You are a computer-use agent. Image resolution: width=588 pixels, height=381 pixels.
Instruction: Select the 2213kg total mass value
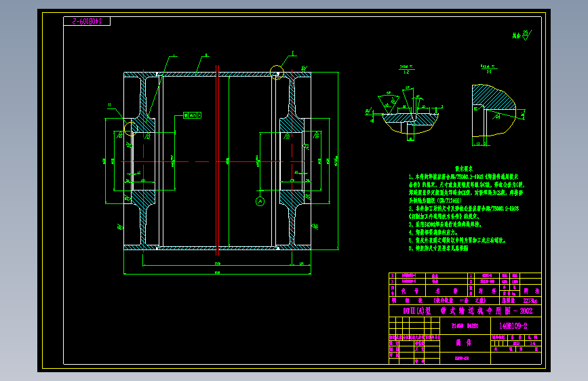tap(530, 301)
